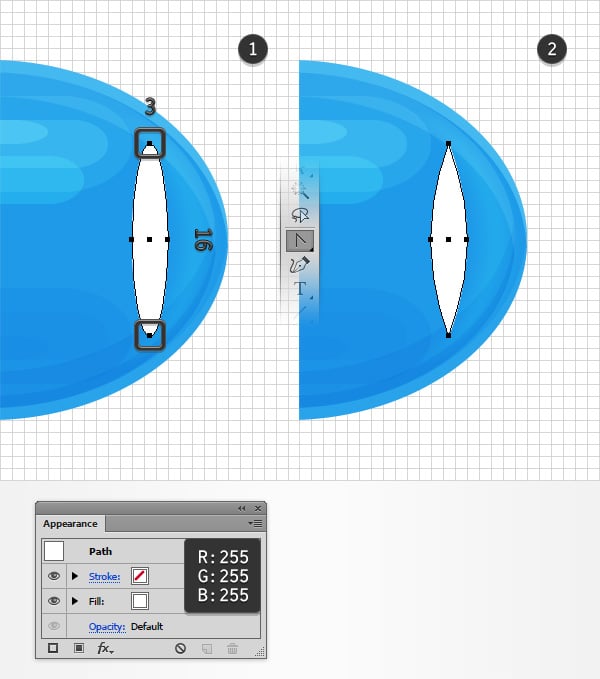Select the Anchor Point tool
Screen dimensions: 600x679
point(300,241)
